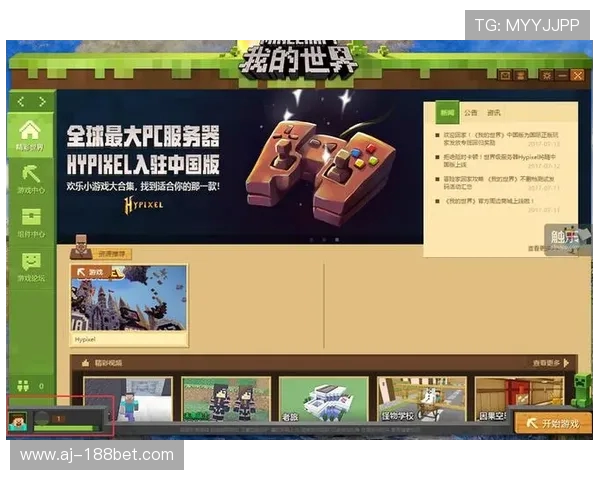Switch to the 新闻 tab

(x=447, y=112)
